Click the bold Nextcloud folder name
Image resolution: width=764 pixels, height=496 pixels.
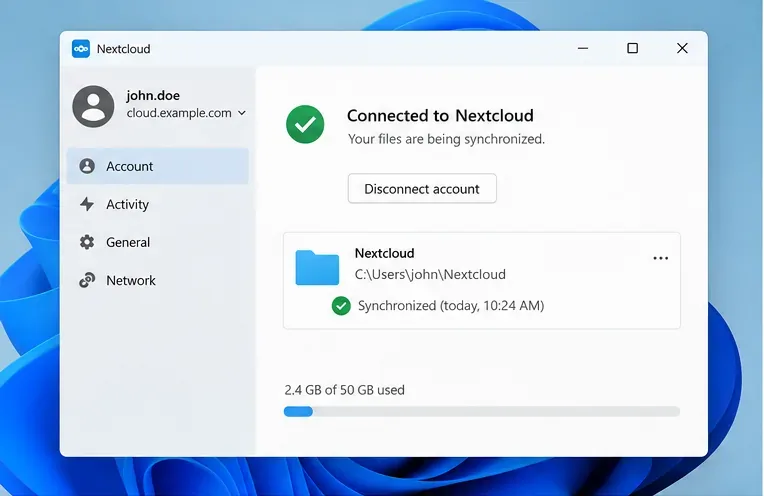[x=384, y=253]
